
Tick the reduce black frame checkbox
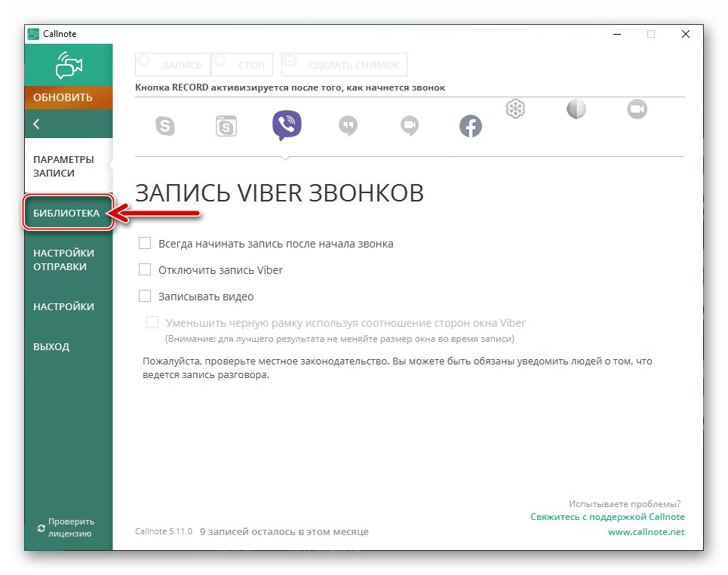pos(152,322)
